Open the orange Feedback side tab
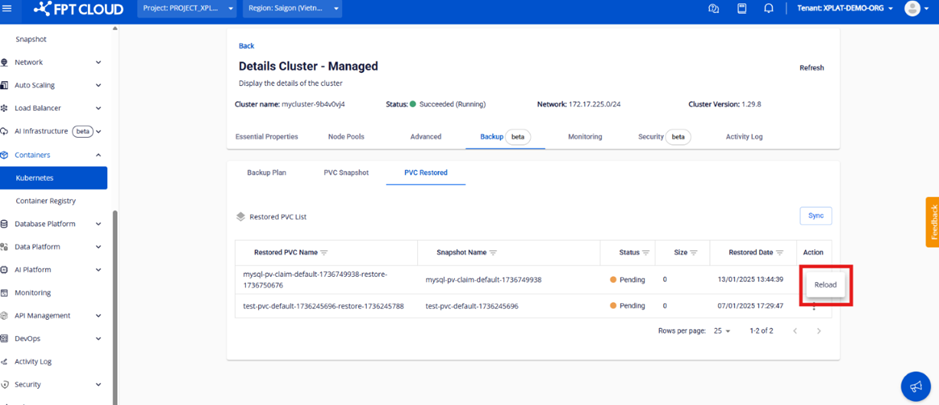The width and height of the screenshot is (939, 405). (x=932, y=222)
